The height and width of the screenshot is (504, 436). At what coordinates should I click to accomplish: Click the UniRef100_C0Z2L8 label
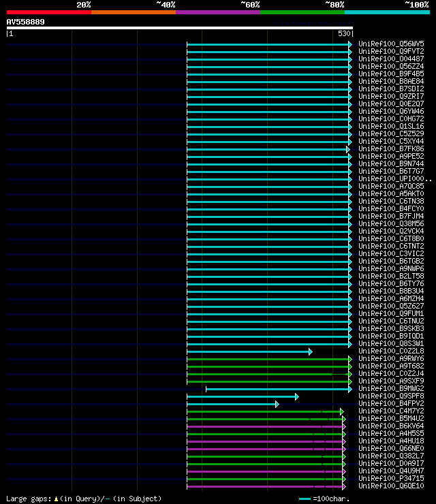click(391, 351)
